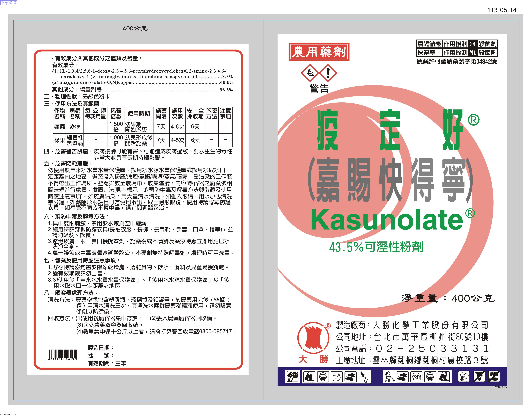
Task: Click the 蓮霧 crop cell
Action: click(60, 127)
